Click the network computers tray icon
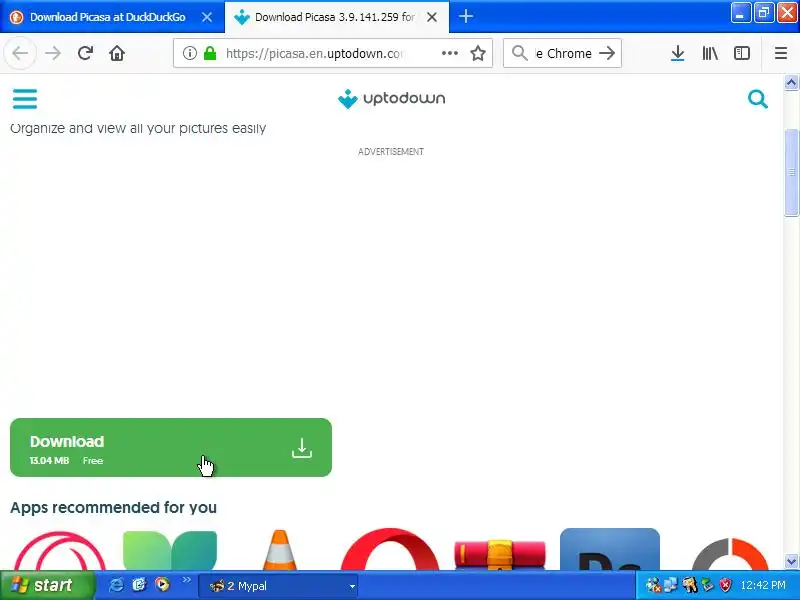The image size is (800, 600). coord(670,584)
